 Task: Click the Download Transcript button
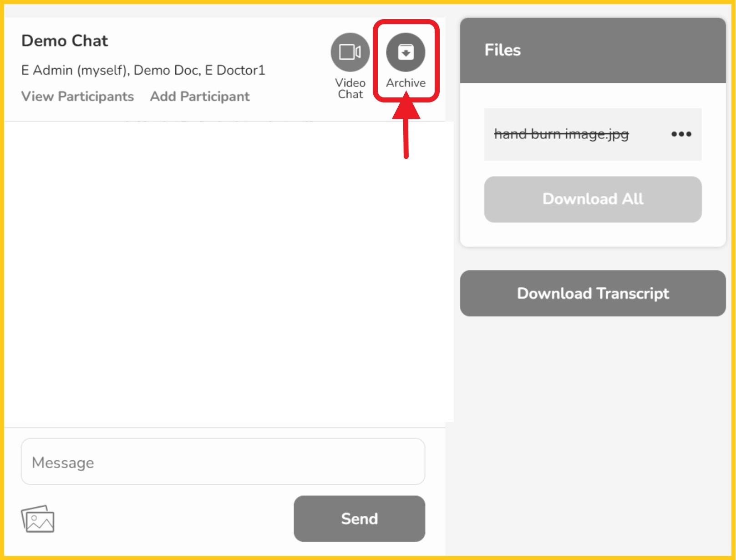coord(593,293)
